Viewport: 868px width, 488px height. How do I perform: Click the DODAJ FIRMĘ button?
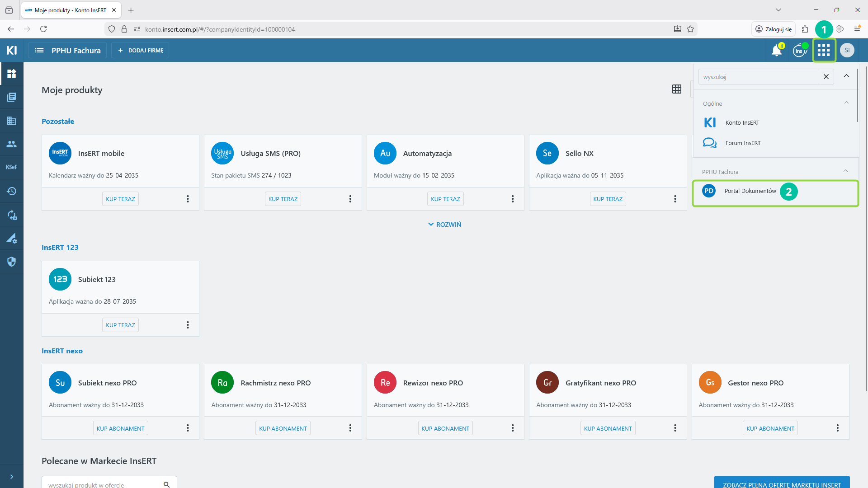pos(140,50)
